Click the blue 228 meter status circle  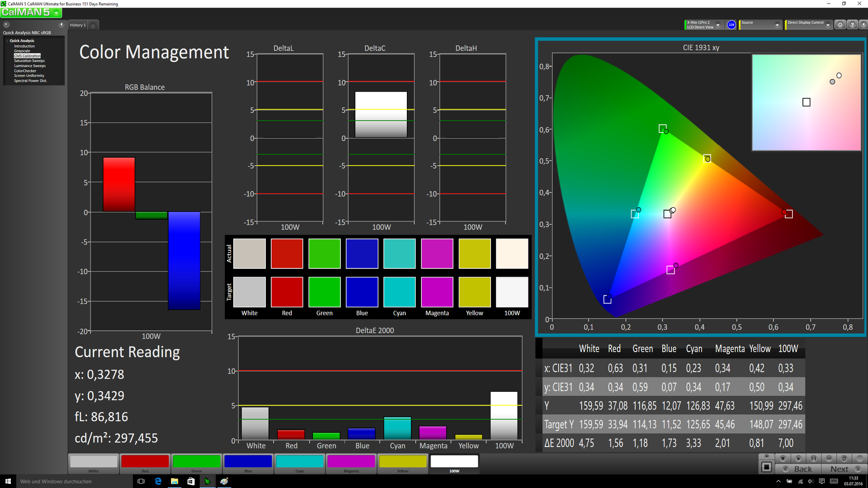pos(731,25)
